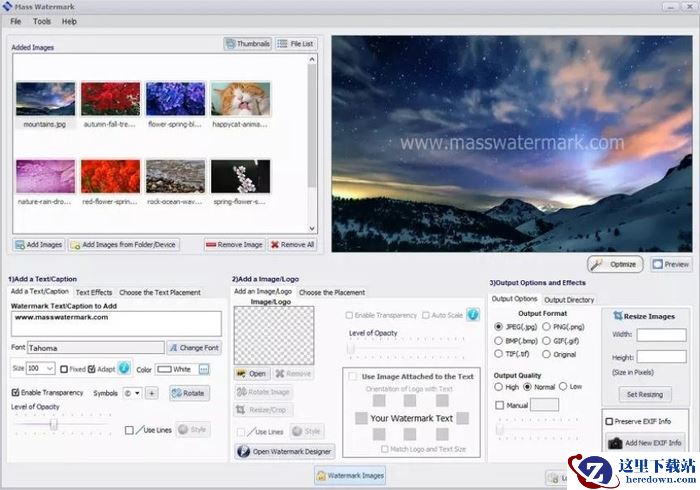Select GIF(.gif) output format

coord(546,341)
